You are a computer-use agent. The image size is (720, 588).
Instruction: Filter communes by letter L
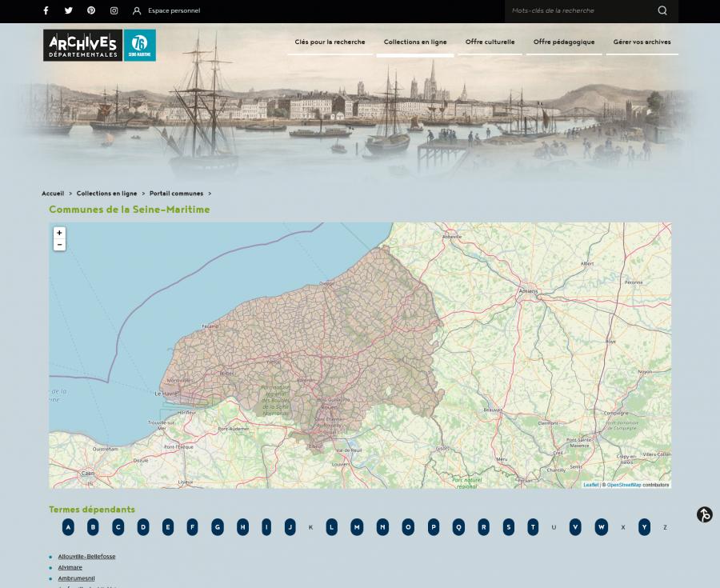(x=331, y=527)
